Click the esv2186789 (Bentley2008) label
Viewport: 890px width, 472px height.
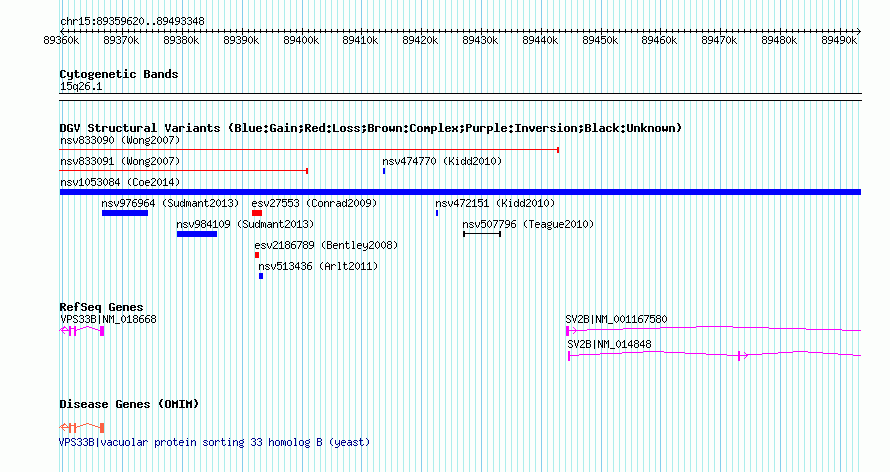[326, 245]
